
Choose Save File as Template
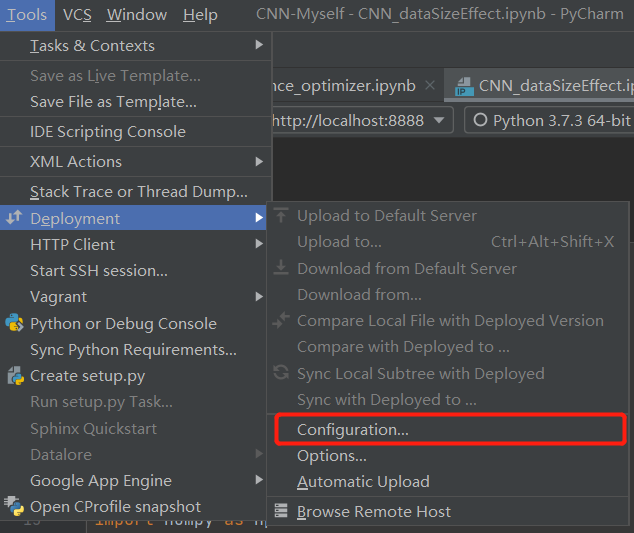(x=135, y=102)
